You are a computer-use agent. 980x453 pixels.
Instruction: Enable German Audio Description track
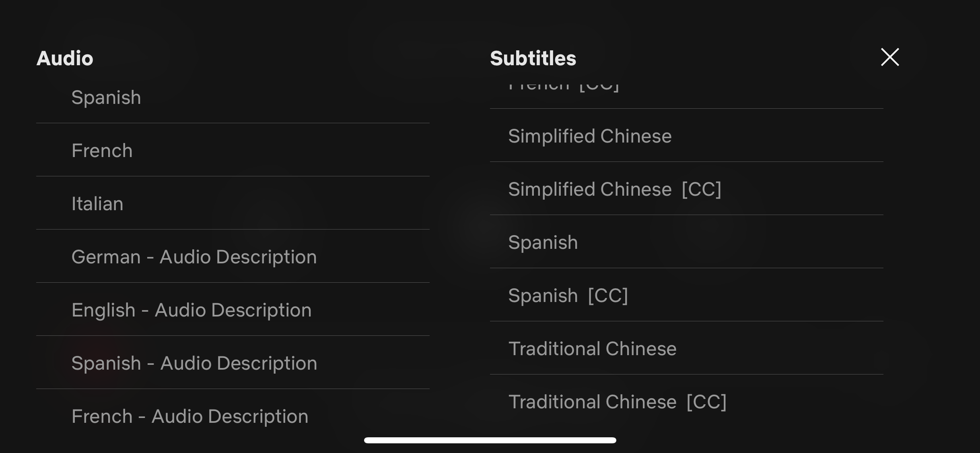(194, 256)
